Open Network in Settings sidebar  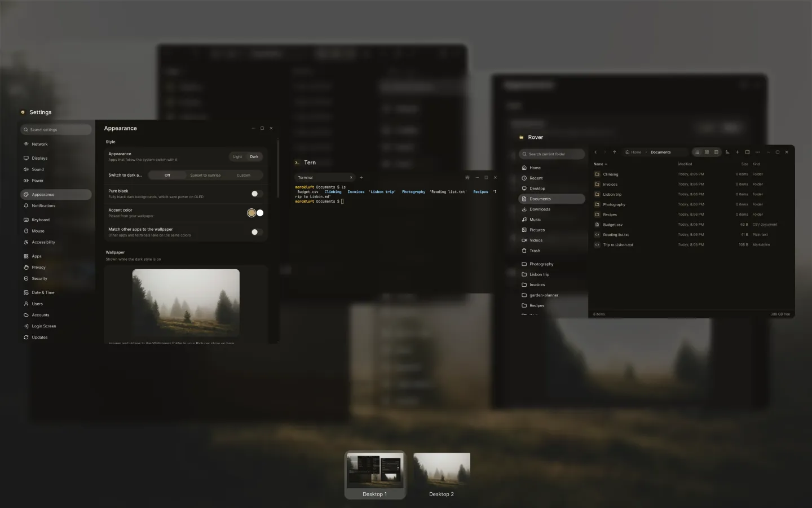pos(56,144)
